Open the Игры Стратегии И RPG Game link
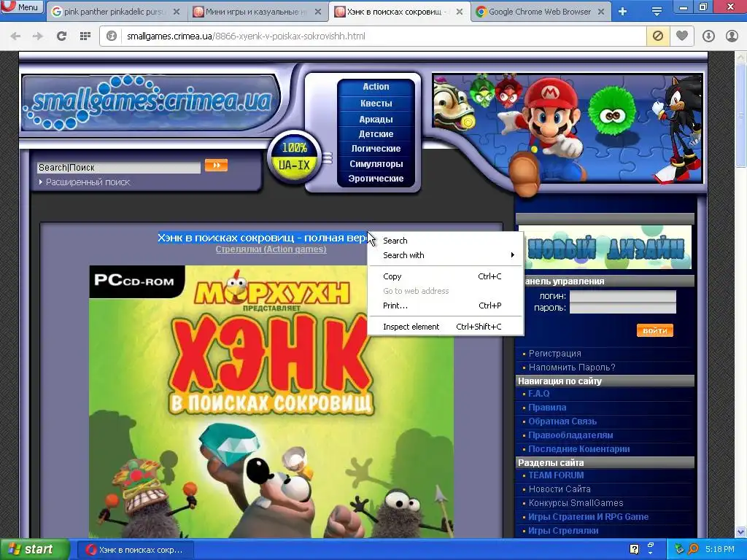The height and width of the screenshot is (560, 747). pyautogui.click(x=588, y=516)
